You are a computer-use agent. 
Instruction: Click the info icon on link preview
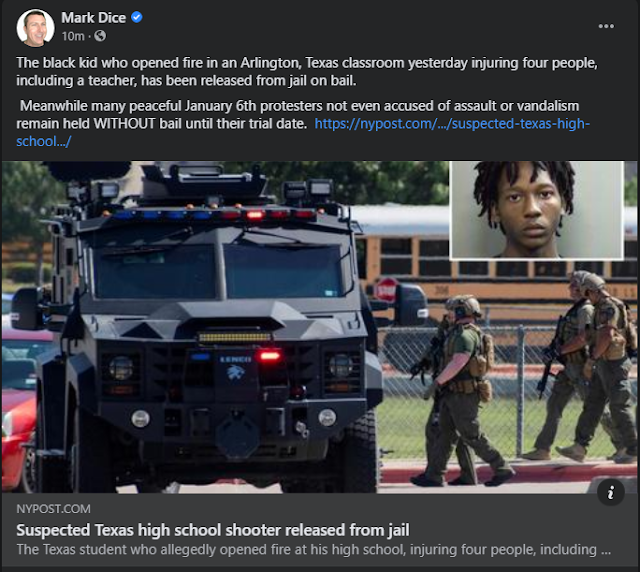pyautogui.click(x=611, y=493)
